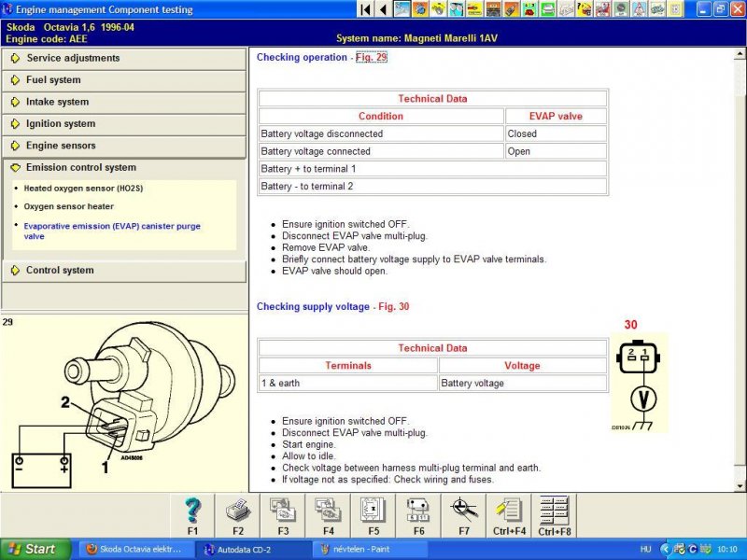Click the 'Engine code: AEE' text
The image size is (747, 560).
click(x=46, y=39)
